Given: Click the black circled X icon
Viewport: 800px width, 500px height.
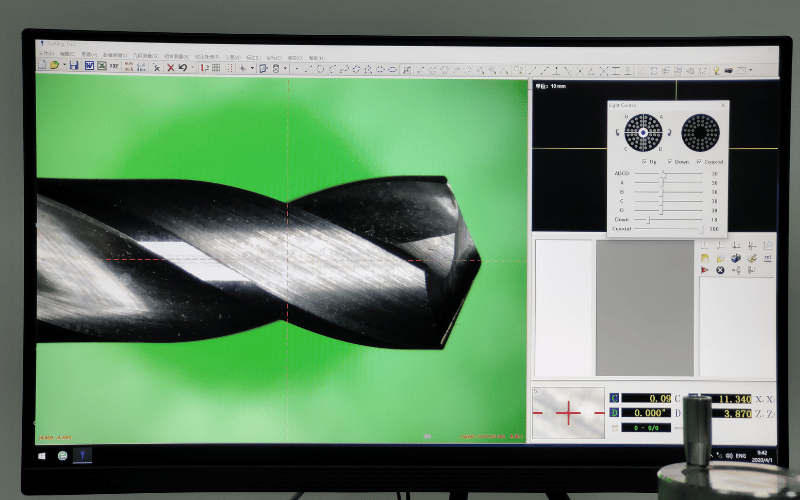Looking at the screenshot, I should pos(719,270).
